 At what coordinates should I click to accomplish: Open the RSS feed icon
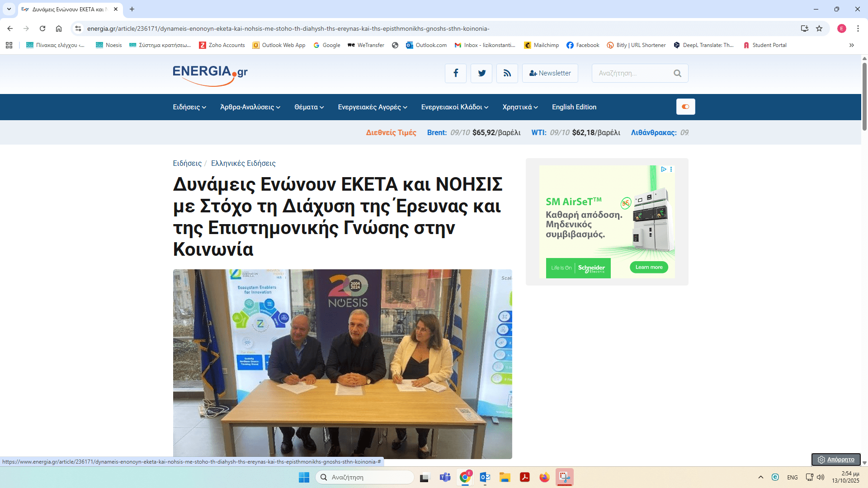(507, 73)
